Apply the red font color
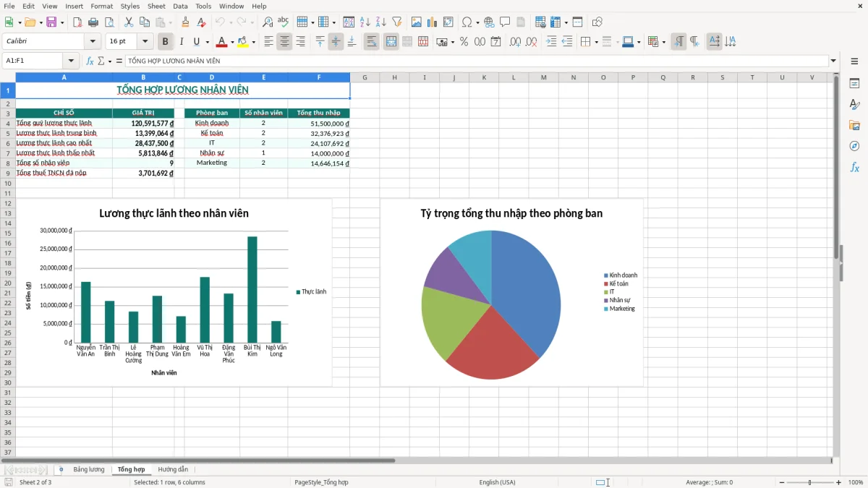The width and height of the screenshot is (868, 488). click(x=221, y=42)
